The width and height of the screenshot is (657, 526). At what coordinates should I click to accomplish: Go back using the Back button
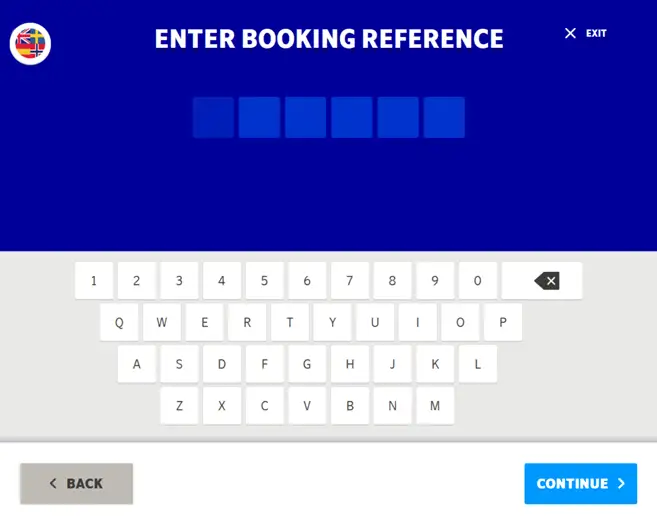coord(76,483)
